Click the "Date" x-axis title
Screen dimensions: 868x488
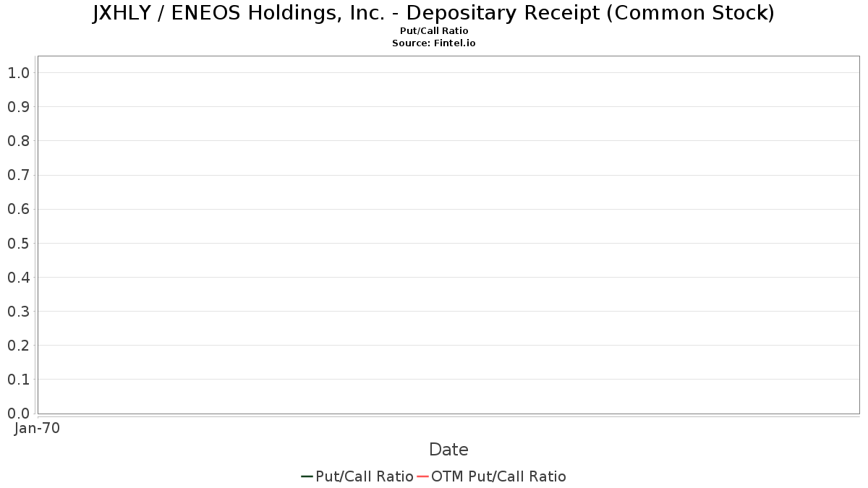(x=448, y=450)
